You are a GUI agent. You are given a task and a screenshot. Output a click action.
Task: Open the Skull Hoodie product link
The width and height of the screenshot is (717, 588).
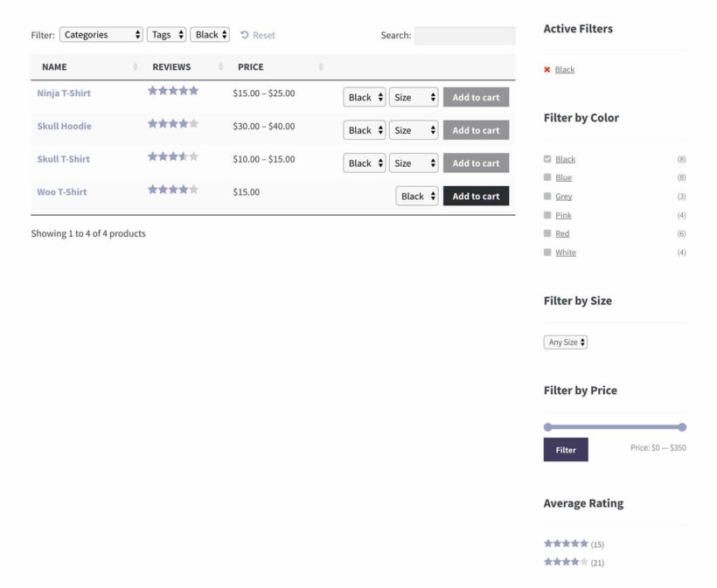65,126
